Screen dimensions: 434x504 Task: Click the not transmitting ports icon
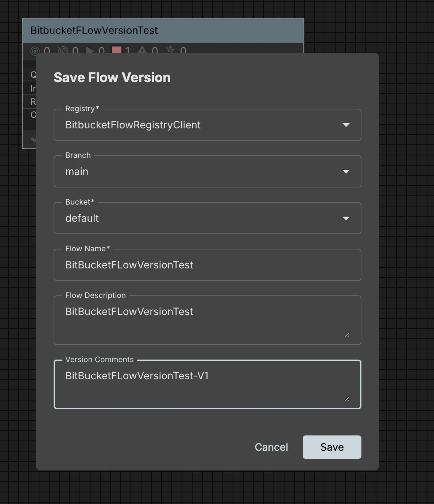(63, 50)
